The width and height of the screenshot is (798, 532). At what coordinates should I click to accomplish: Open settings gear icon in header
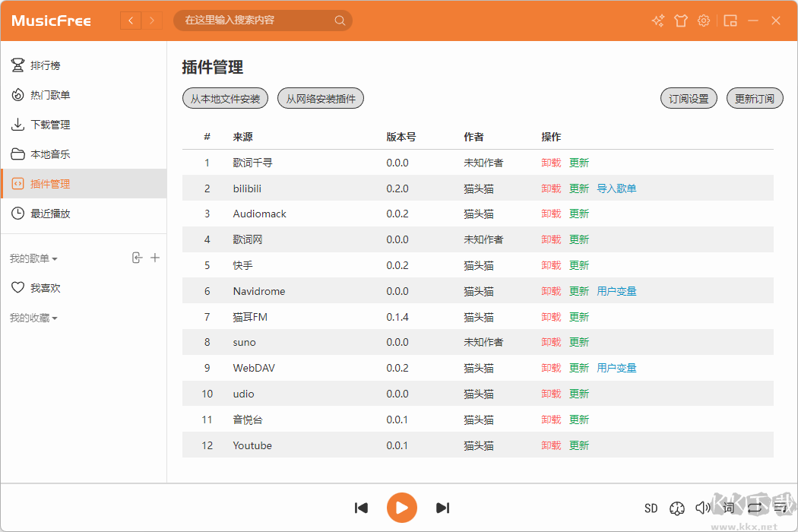click(703, 21)
